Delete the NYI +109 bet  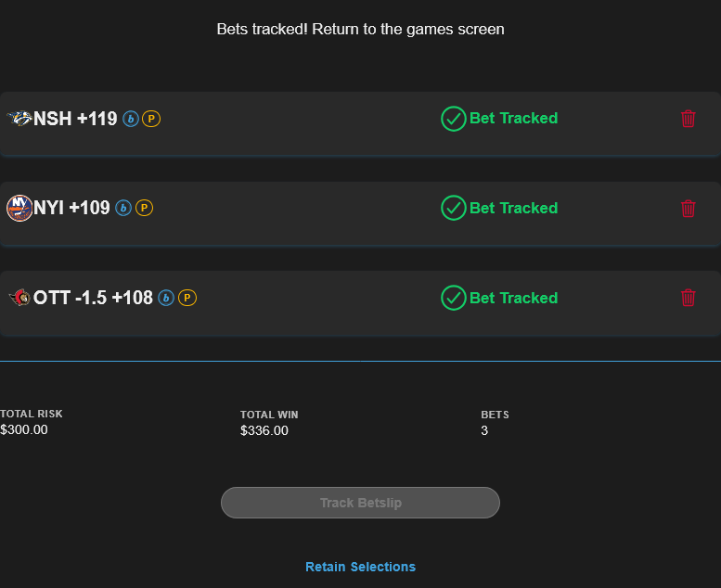click(688, 209)
